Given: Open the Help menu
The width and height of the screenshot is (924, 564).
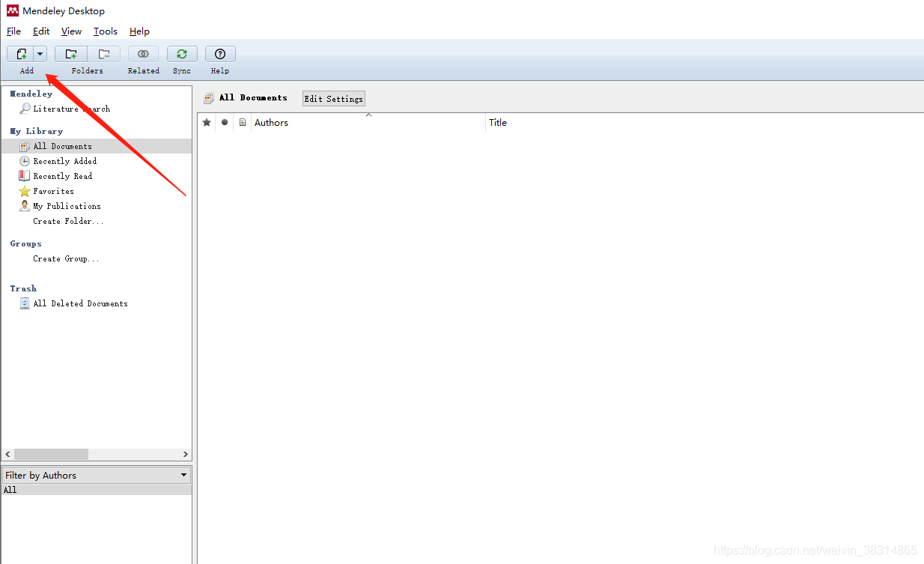Looking at the screenshot, I should (x=139, y=31).
